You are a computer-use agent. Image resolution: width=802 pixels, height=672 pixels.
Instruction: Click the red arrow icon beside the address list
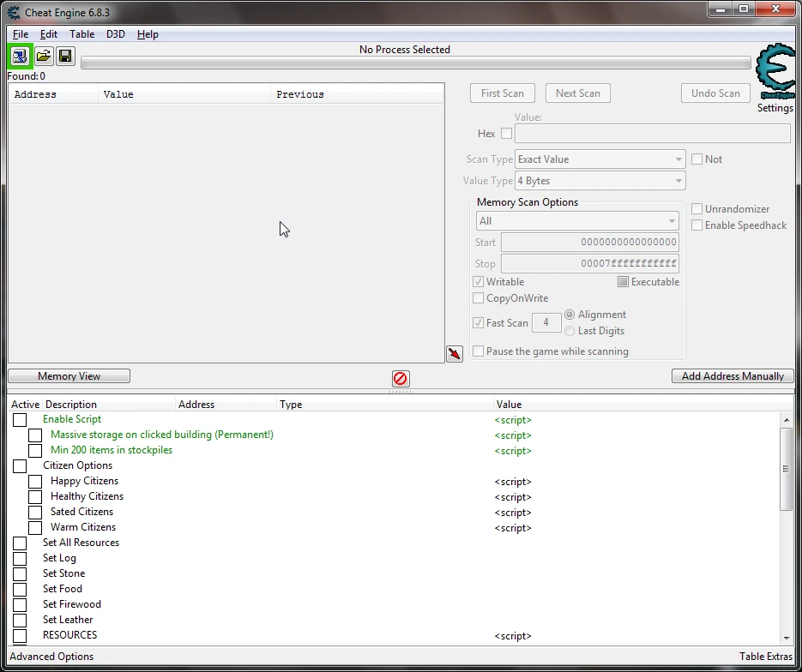(x=454, y=354)
